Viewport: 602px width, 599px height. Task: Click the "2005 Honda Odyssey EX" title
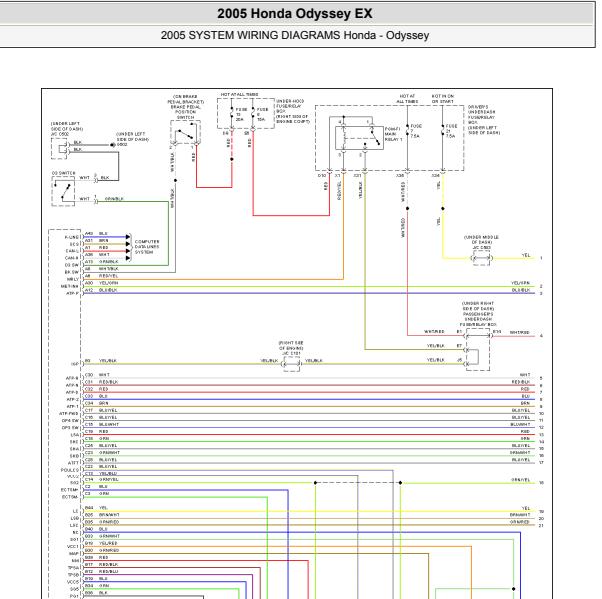[x=294, y=13]
